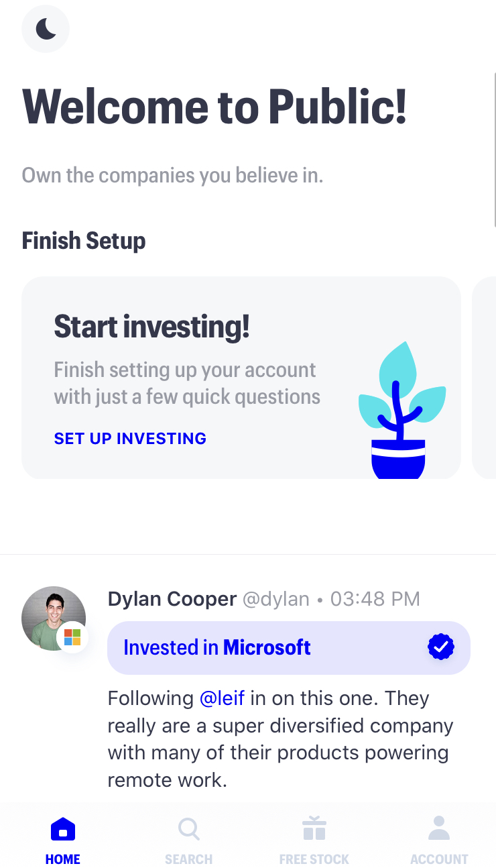Open the Microsoft stock link in the post
The height and width of the screenshot is (868, 496).
point(267,647)
